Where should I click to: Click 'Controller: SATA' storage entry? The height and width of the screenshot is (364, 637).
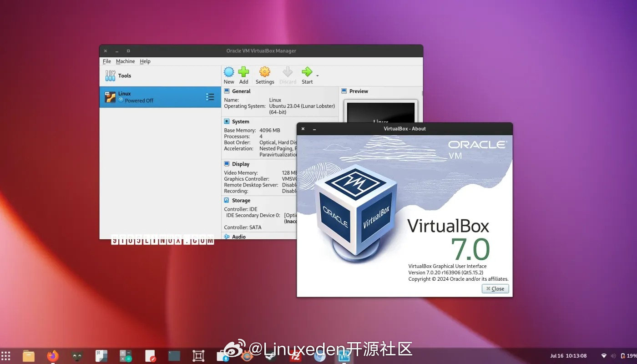tap(243, 227)
